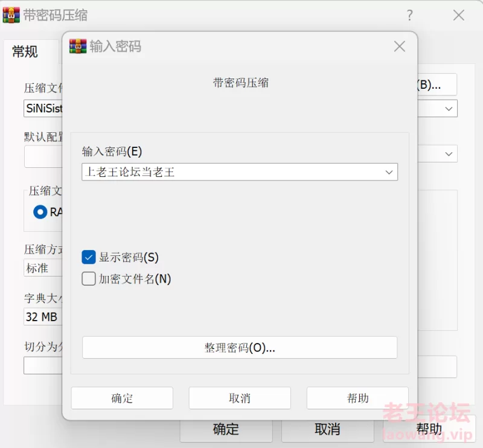Select the RAR format radio button

pyautogui.click(x=40, y=212)
